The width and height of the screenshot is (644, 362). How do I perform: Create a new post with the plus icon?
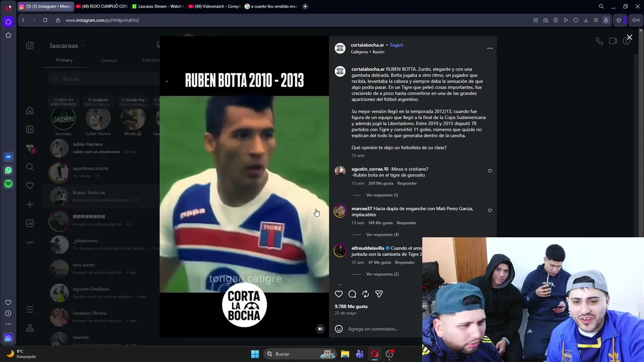pos(30,205)
